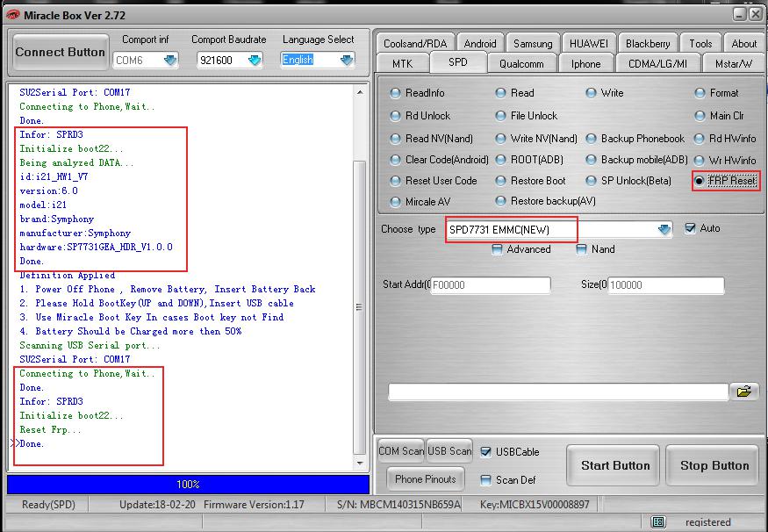Switch to the Mstar/W tab

coord(733,64)
